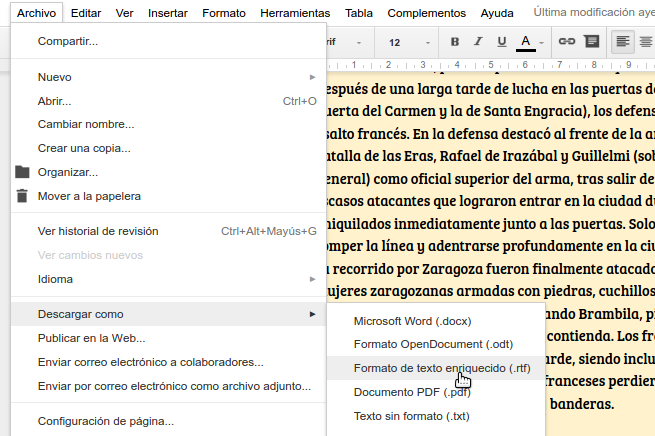Choose Enviar correo electrónico a colaboradores...
This screenshot has height=436, width=655.
(169, 362)
